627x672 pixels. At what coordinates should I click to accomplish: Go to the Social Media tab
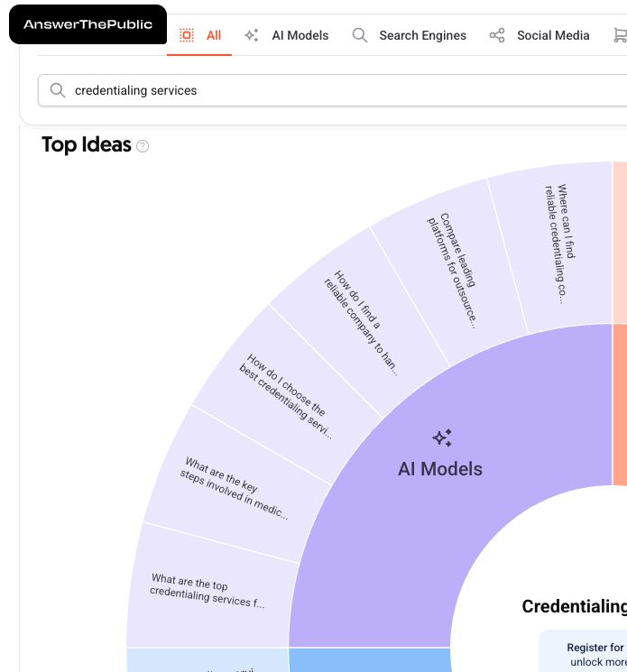tap(552, 35)
